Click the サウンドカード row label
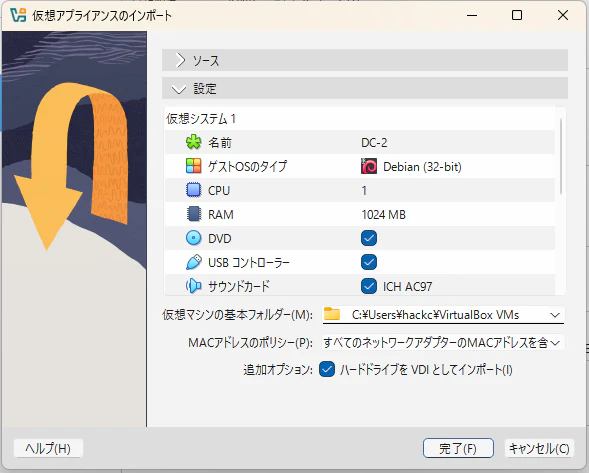This screenshot has height=473, width=589. 239,286
